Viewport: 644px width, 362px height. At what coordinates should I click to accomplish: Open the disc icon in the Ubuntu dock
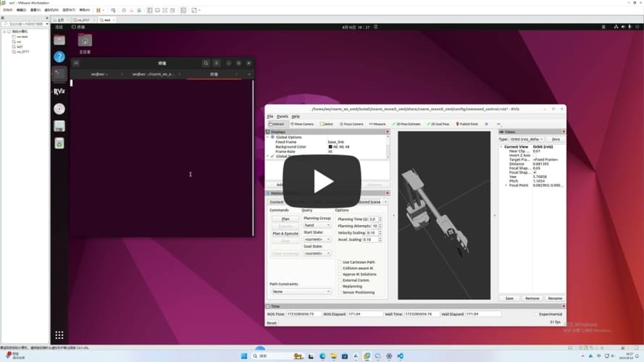click(59, 109)
